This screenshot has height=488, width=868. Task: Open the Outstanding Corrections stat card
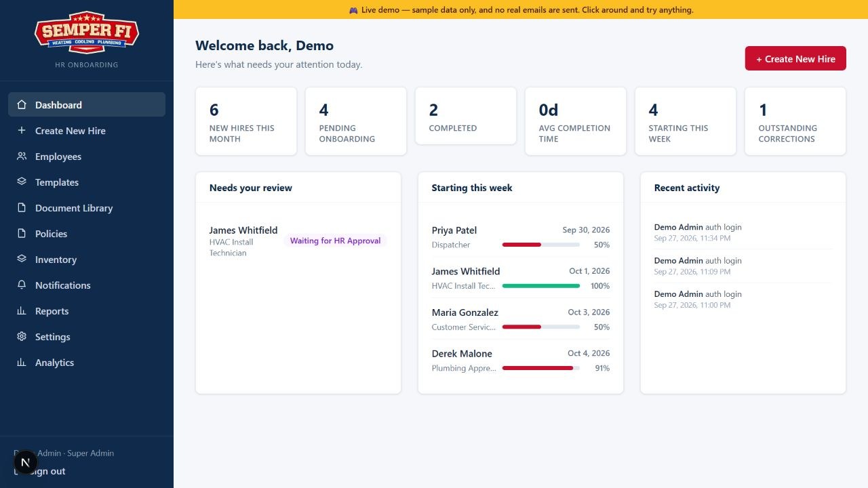[795, 121]
